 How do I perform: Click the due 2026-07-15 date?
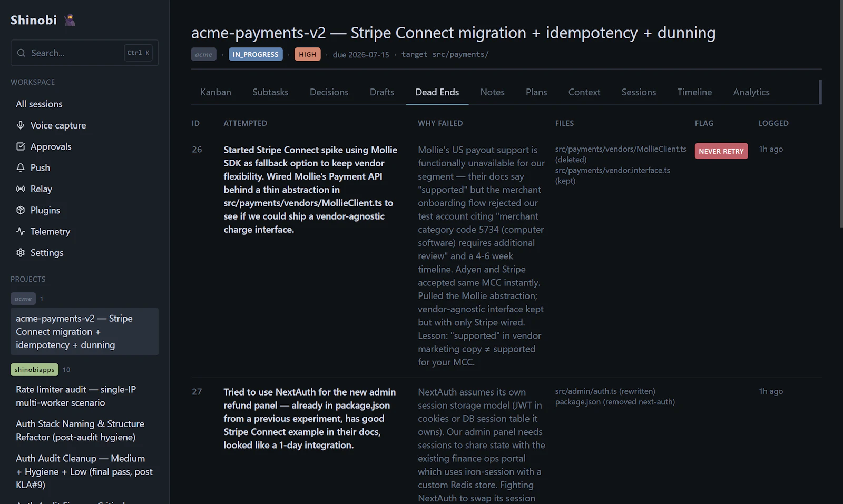[361, 54]
